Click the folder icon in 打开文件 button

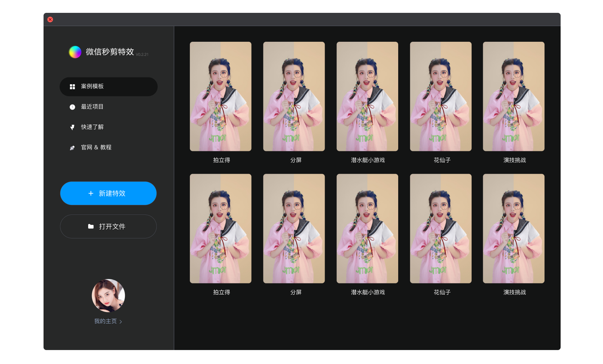[91, 227]
